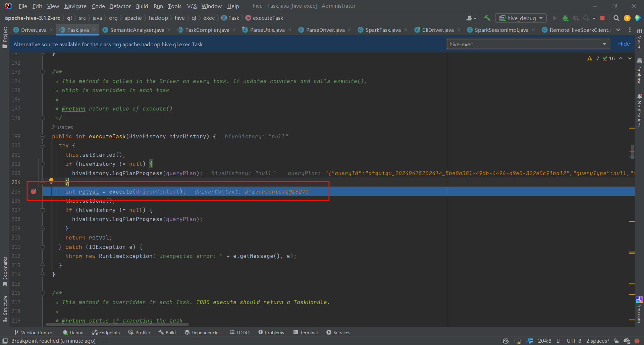Image resolution: width=644 pixels, height=345 pixels.
Task: Close the TaskCompiler.java tab
Action: click(x=234, y=30)
